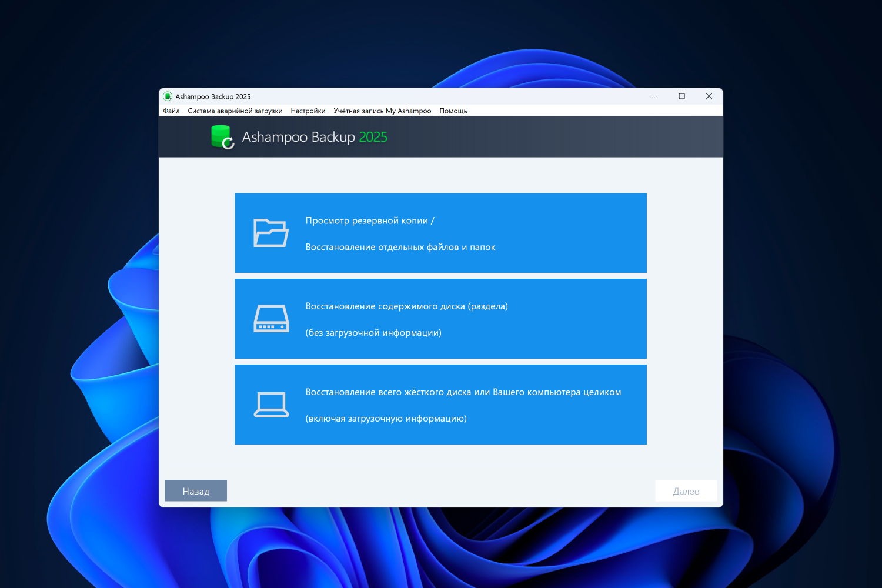Viewport: 882px width, 588px height.
Task: Click the laptop icon for whole computer restore
Action: pos(271,405)
